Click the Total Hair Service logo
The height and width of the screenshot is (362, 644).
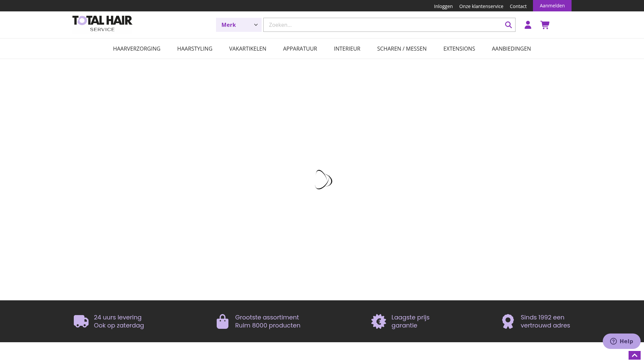[x=102, y=23]
